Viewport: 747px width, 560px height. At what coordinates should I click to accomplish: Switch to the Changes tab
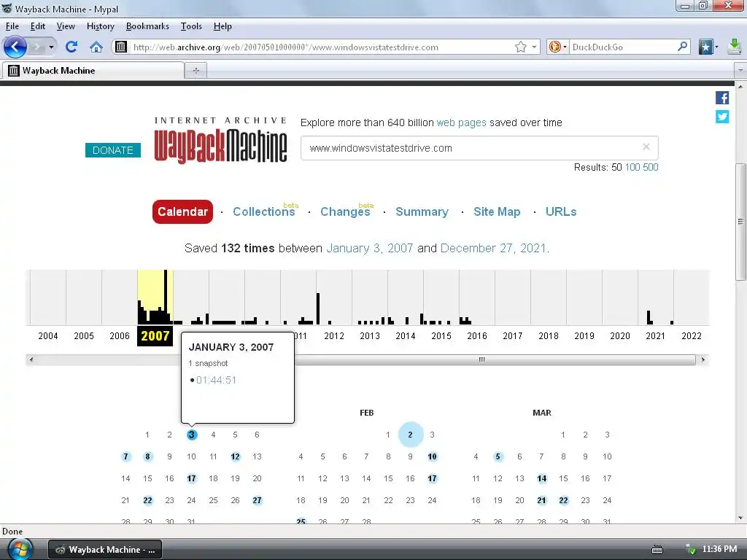345,211
